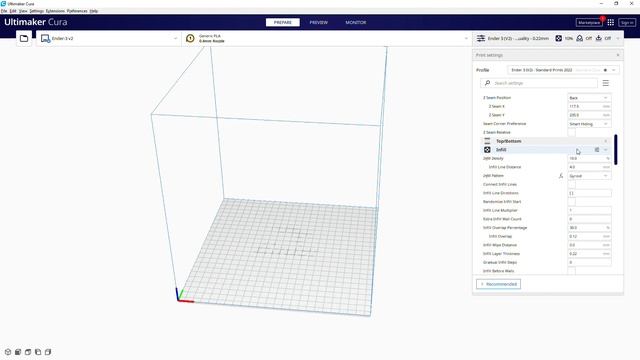Click the Infill category settings gear icon
The width and height of the screenshot is (640, 360).
tap(597, 150)
